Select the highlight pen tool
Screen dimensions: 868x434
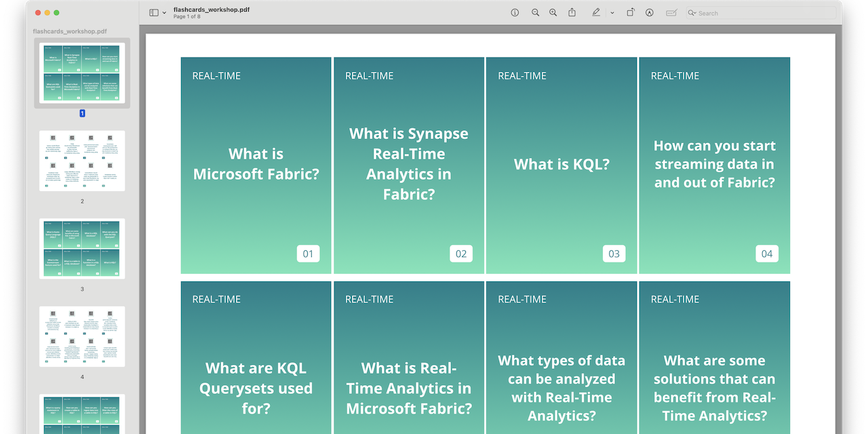pyautogui.click(x=596, y=12)
